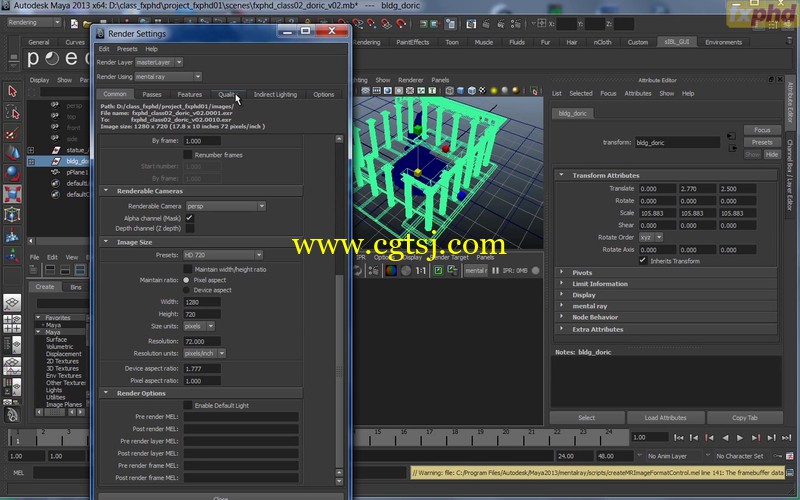Toggle film gate icon in viewport toolbar
This screenshot has width=800, height=500.
tap(377, 91)
